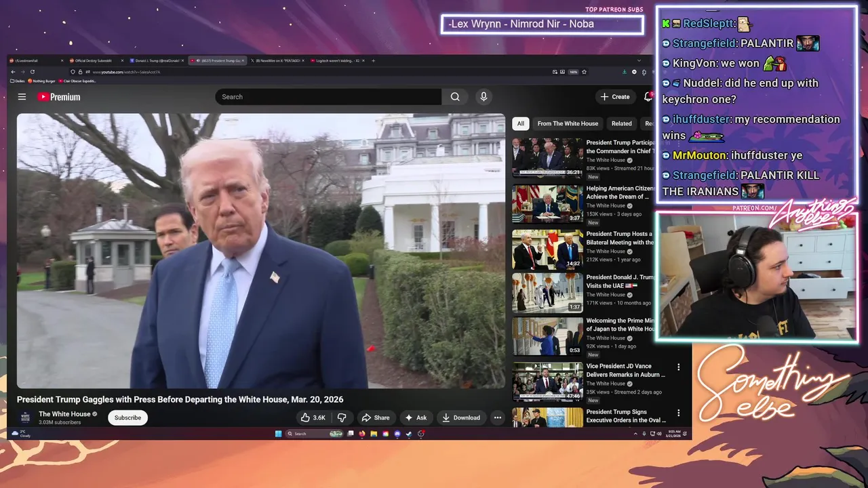Open the YouTube notifications bell
The image size is (868, 488).
coord(648,97)
